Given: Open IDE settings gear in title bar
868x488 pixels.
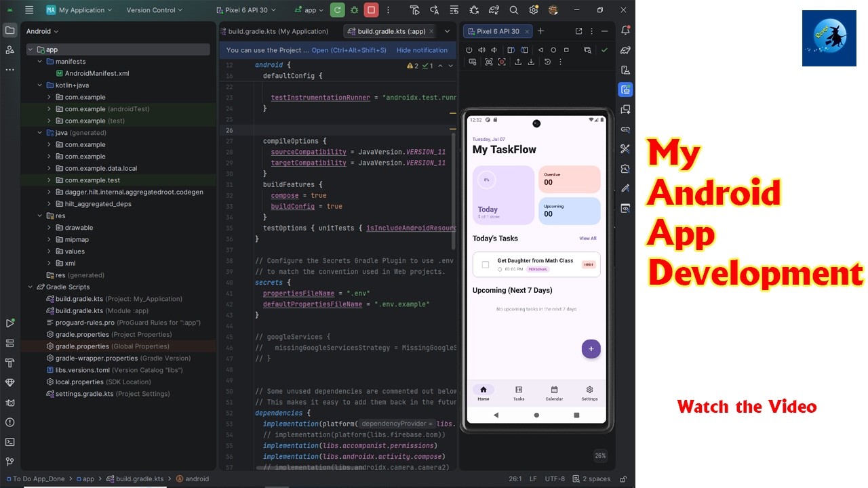Looking at the screenshot, I should coord(534,10).
